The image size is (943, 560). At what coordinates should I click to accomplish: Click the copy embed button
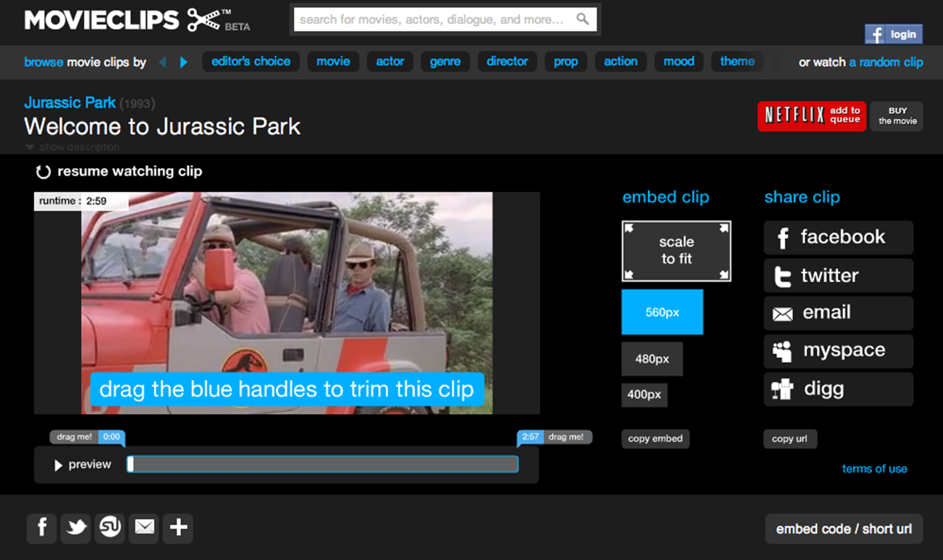pos(655,439)
